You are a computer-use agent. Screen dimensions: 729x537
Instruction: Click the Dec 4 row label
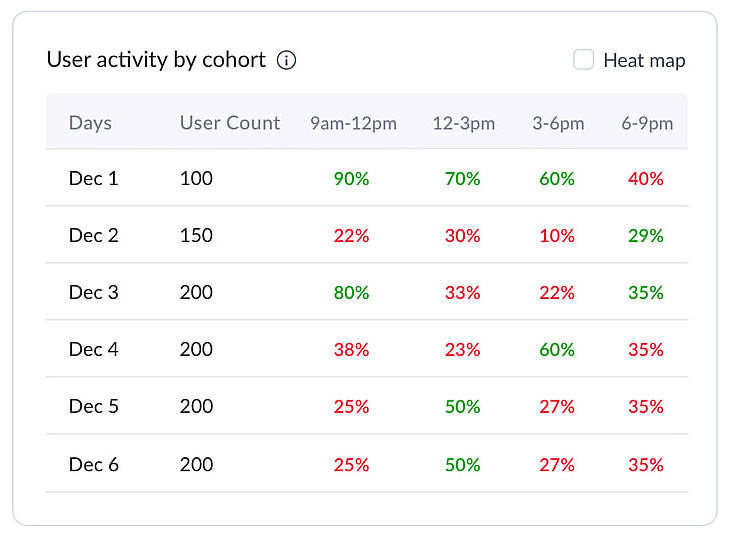pyautogui.click(x=93, y=350)
